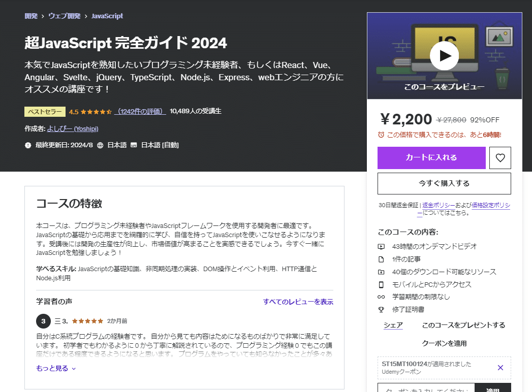Click the ベストセラー badge
532x392 pixels.
[x=45, y=112]
